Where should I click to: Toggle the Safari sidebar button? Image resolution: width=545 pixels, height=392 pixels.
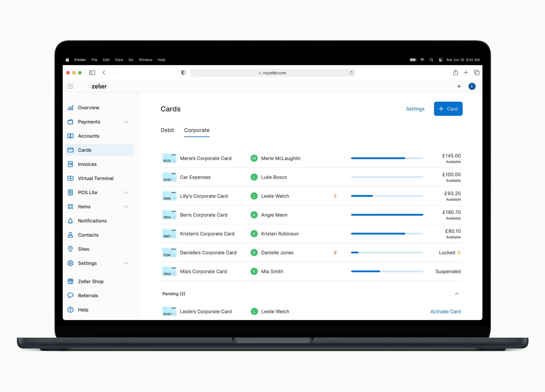pyautogui.click(x=92, y=73)
